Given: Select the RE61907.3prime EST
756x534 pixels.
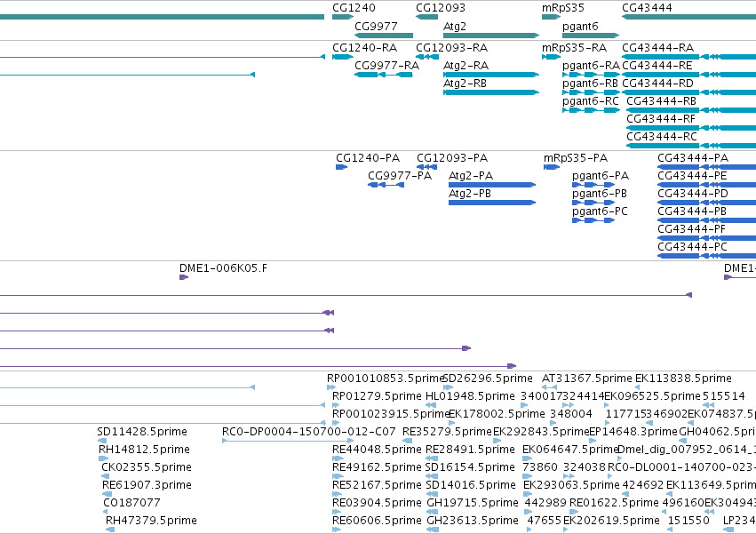Looking at the screenshot, I should [x=107, y=494].
